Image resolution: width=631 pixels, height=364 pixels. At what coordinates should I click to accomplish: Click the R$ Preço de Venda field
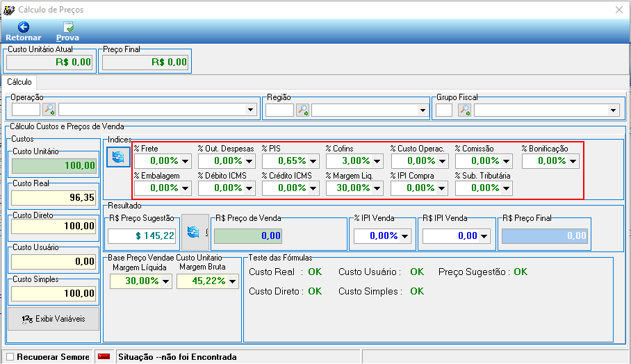pyautogui.click(x=248, y=235)
